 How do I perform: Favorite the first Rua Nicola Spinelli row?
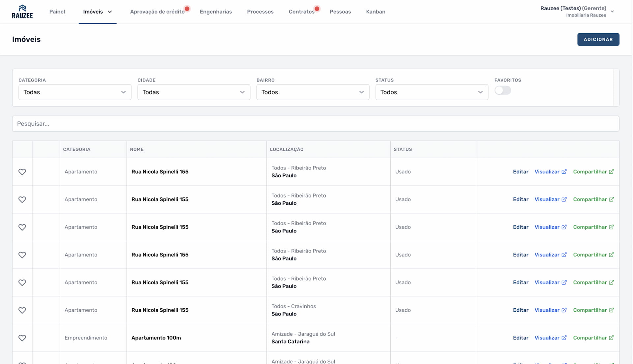22,172
